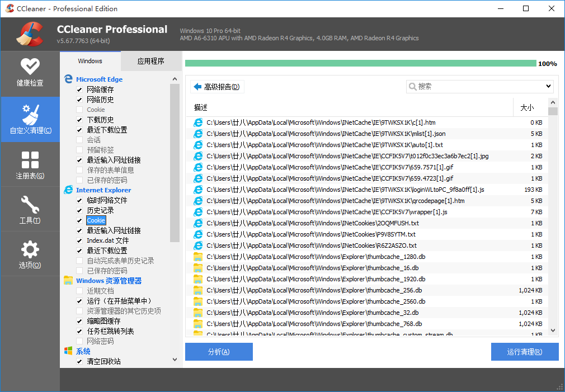Click the 大小 column header

click(530, 107)
